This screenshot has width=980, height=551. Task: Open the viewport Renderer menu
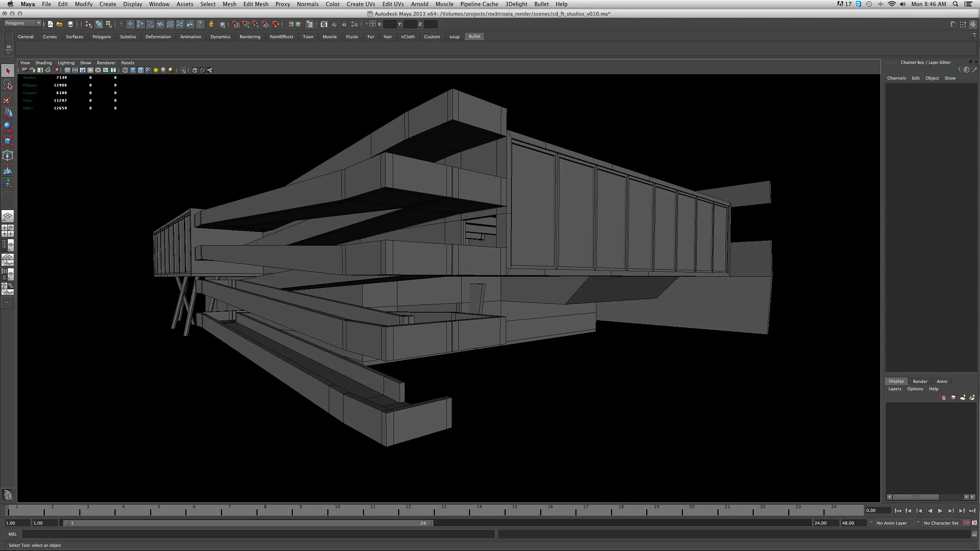click(106, 63)
